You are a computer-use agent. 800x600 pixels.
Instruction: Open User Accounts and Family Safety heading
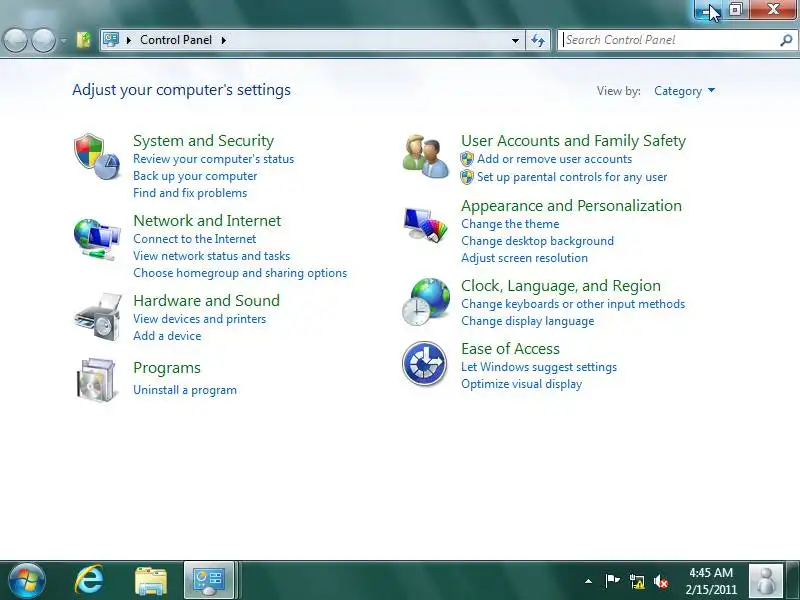tap(573, 140)
